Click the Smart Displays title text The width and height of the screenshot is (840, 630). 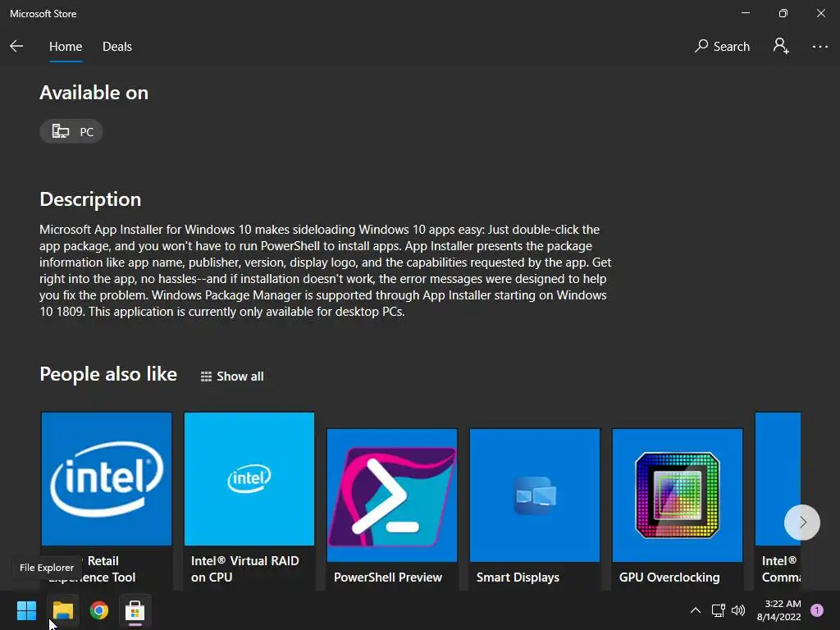point(518,577)
